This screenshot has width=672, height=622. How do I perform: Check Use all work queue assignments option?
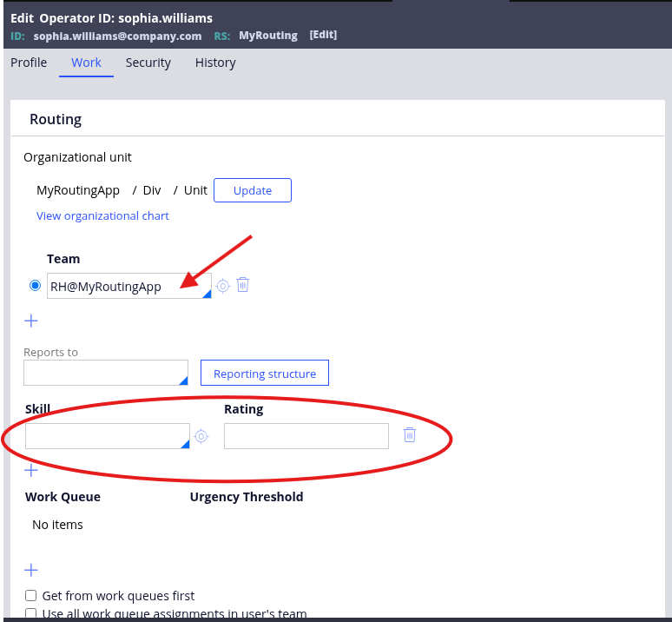tap(30, 614)
